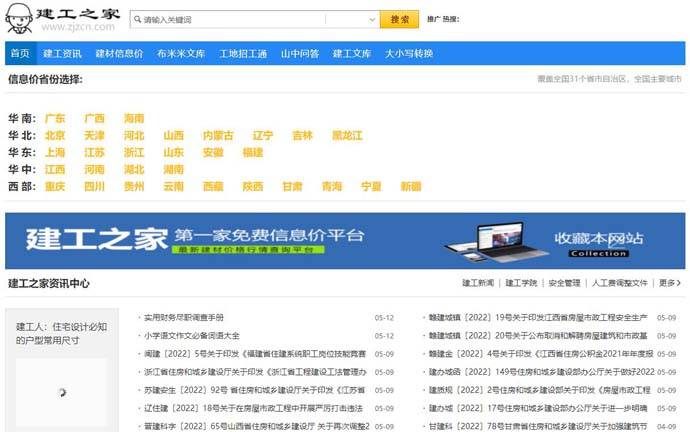Viewport: 690px width, 432px height.
Task: Select 天津 province link
Action: coord(94,135)
